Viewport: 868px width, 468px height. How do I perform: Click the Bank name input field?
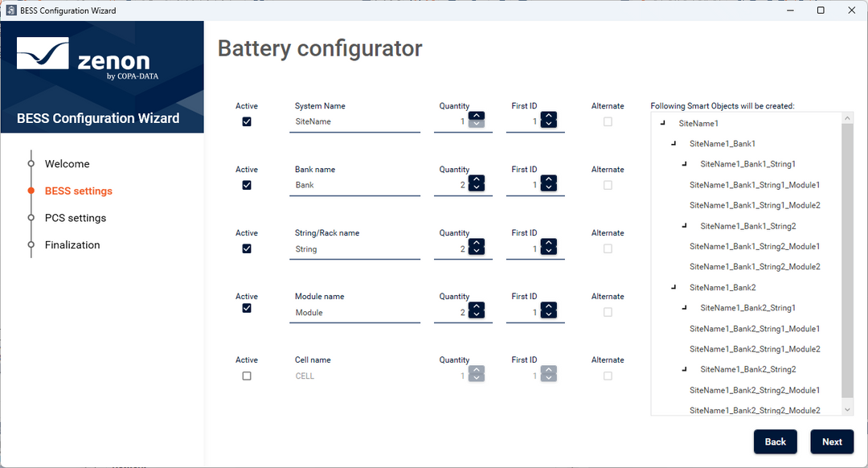click(x=354, y=184)
